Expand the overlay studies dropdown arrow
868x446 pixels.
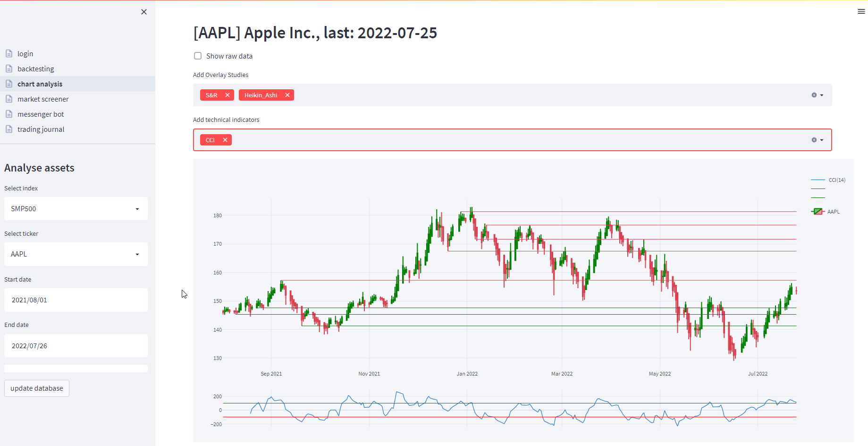pyautogui.click(x=822, y=95)
